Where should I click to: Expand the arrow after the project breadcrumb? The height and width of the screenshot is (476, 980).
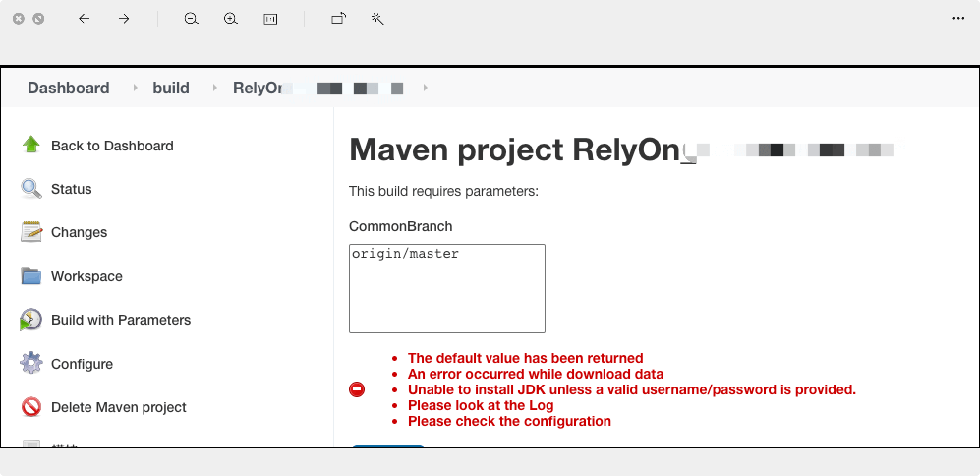[425, 88]
